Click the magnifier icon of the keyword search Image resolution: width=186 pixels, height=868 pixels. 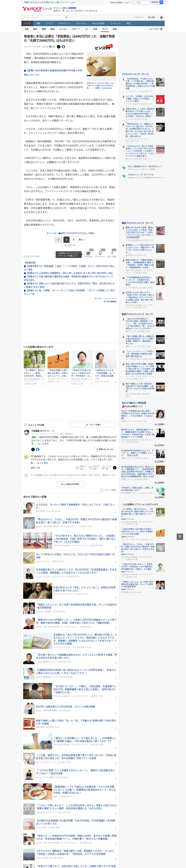click(66, 17)
